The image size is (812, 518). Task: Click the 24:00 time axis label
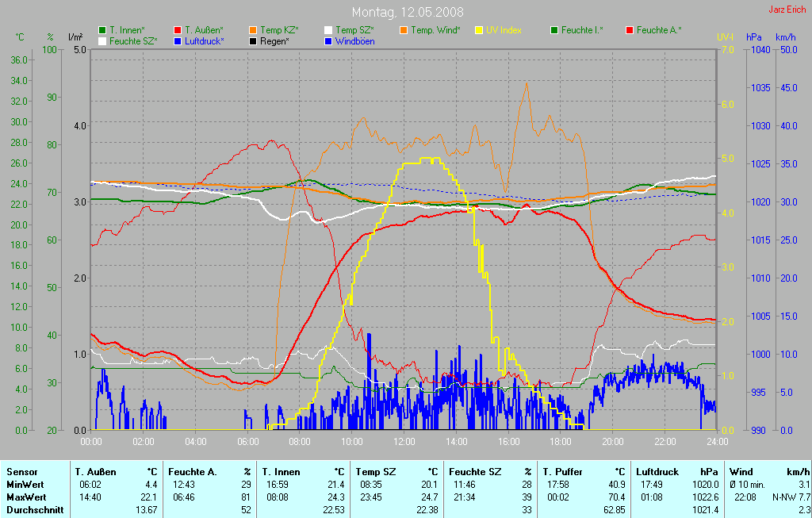(x=717, y=442)
